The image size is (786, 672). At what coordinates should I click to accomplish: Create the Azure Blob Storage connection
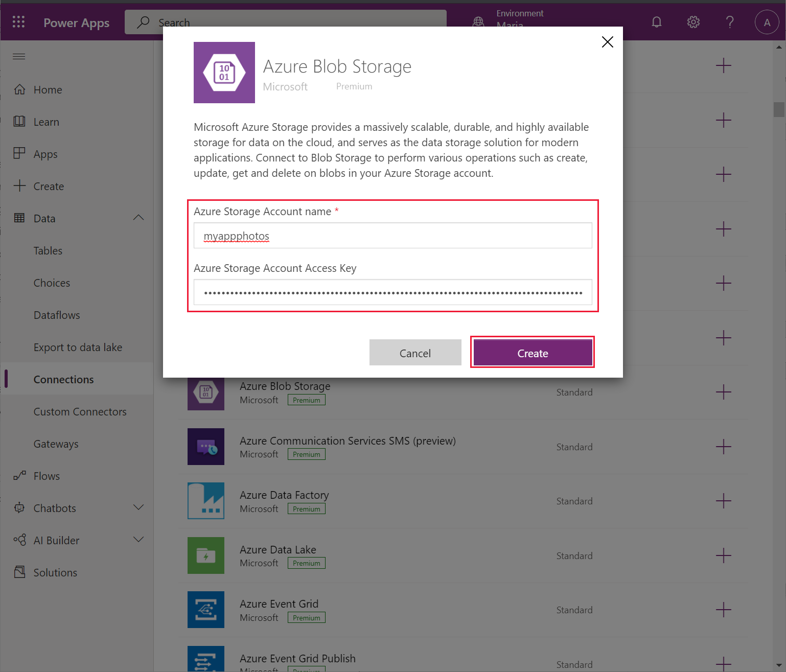pos(533,353)
